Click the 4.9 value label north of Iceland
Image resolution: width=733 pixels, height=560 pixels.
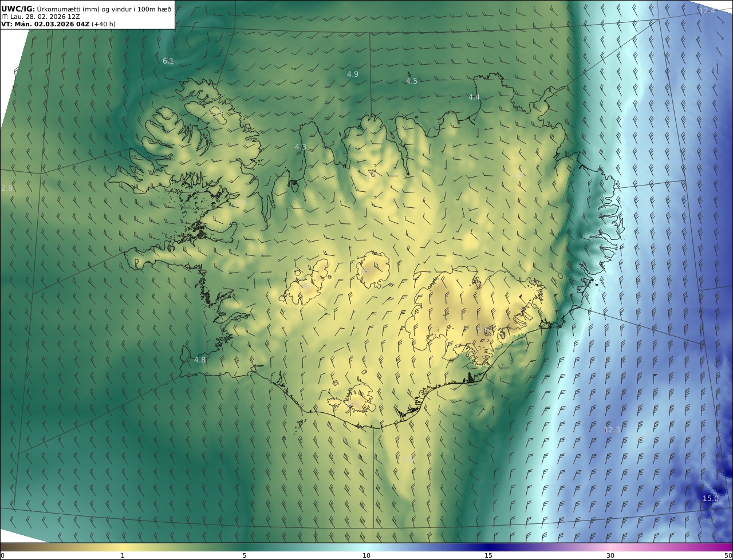(353, 74)
